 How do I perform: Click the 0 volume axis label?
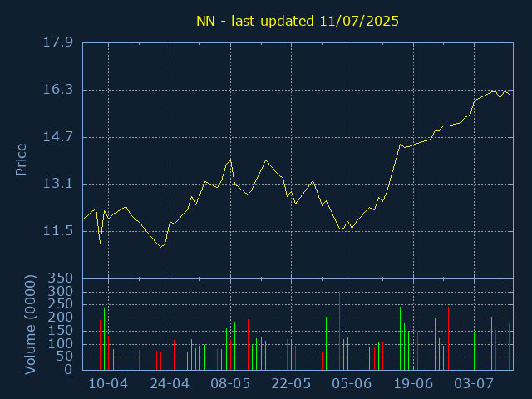[x=69, y=369]
